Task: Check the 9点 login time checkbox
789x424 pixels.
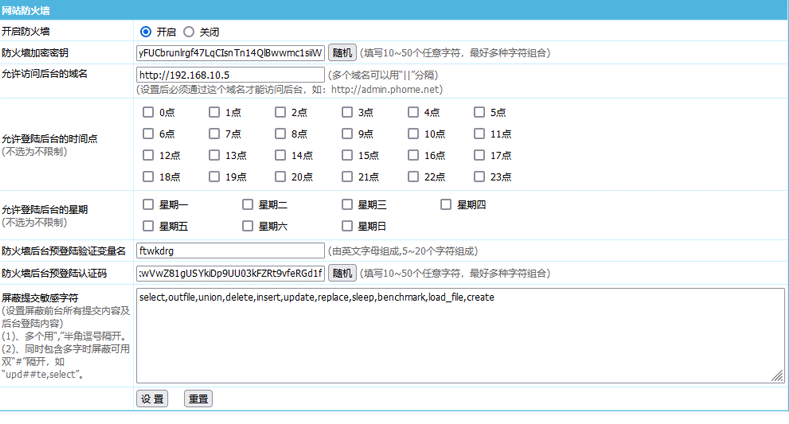Action: click(x=348, y=134)
